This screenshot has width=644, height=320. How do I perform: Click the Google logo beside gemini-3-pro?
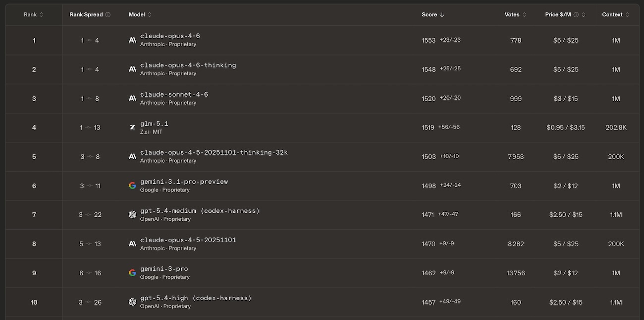click(x=132, y=273)
